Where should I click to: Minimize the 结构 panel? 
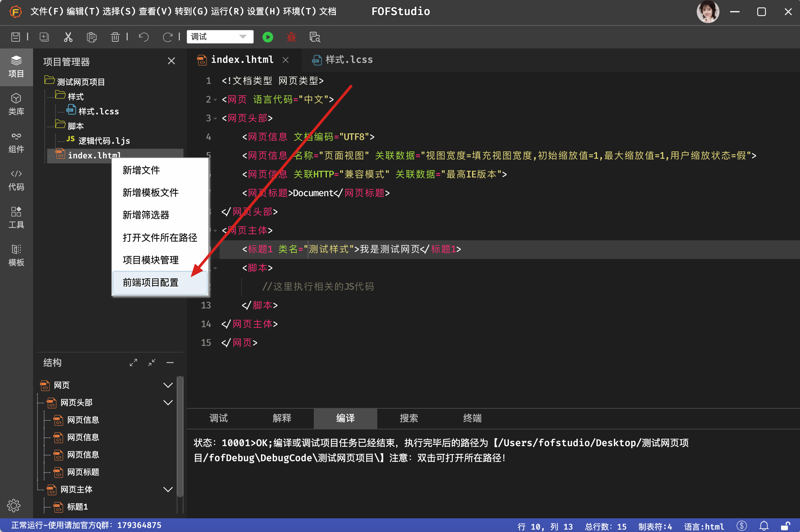(170, 363)
